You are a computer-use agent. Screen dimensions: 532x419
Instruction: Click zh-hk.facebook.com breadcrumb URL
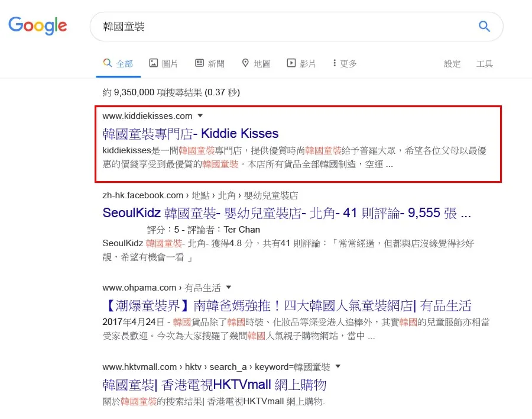200,195
